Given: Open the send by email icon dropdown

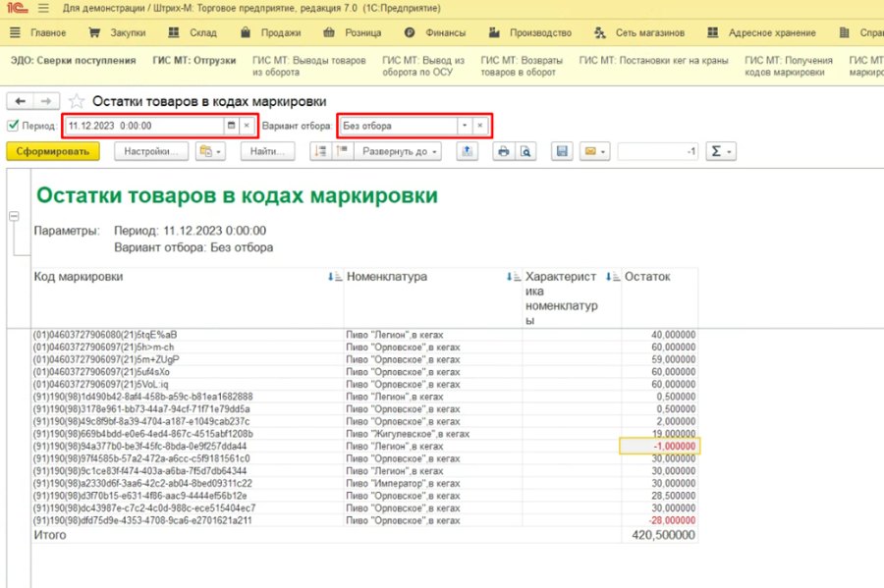Looking at the screenshot, I should pyautogui.click(x=595, y=151).
